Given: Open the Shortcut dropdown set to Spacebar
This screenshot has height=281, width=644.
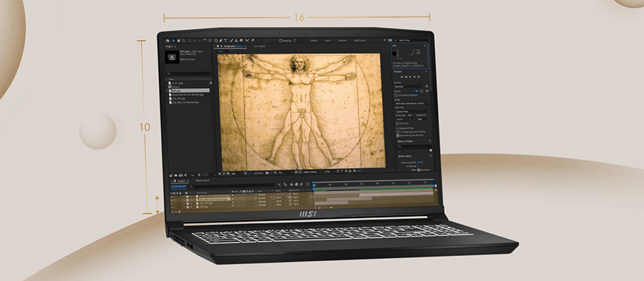Looking at the screenshot, I should click(x=409, y=87).
